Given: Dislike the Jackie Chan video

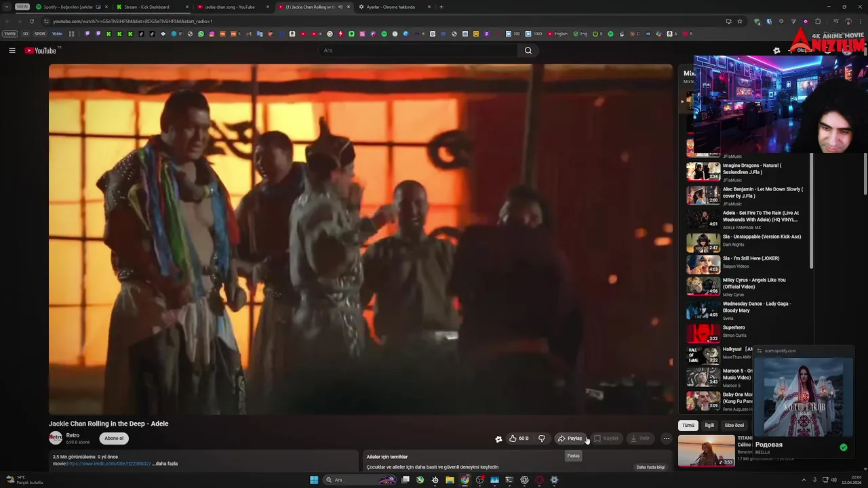Looking at the screenshot, I should pos(542,439).
